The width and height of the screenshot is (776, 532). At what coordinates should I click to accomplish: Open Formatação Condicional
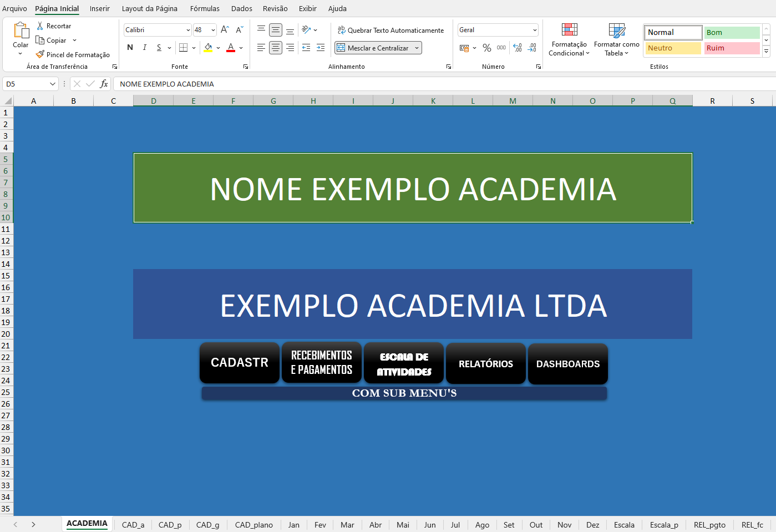(x=569, y=40)
